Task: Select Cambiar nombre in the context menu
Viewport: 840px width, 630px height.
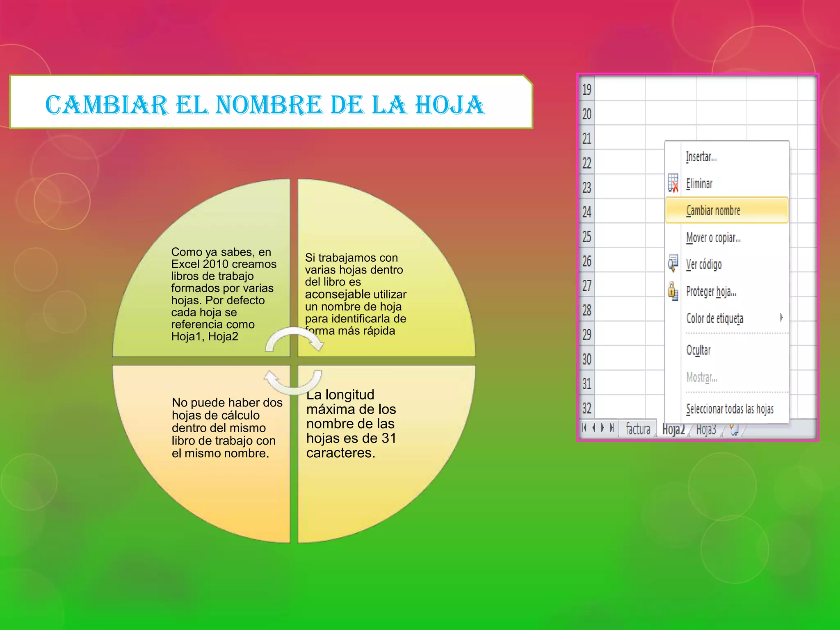Action: click(727, 210)
